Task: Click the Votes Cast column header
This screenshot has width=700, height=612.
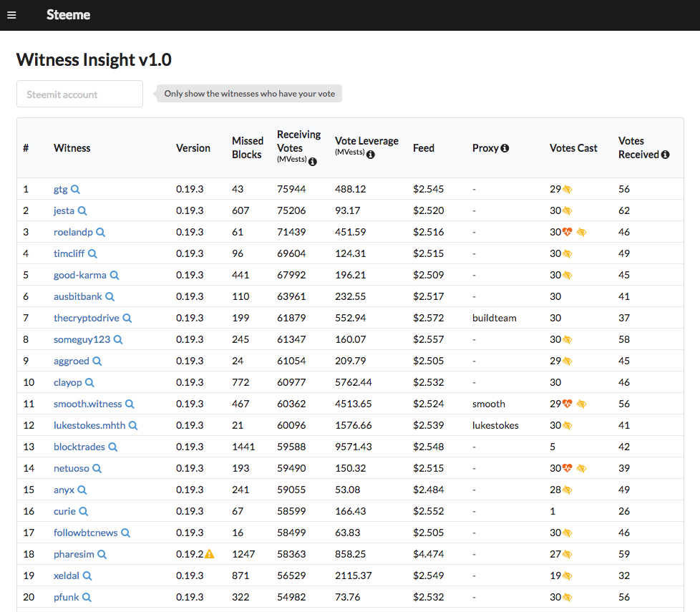Action: click(x=573, y=148)
